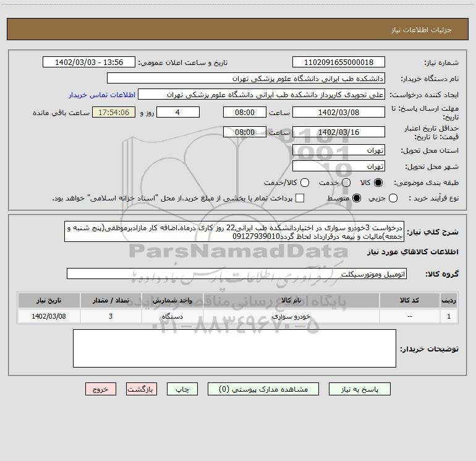Tick the اسناد خزانه اسلامی payment checkbox
This screenshot has width=476, height=461.
[300, 198]
